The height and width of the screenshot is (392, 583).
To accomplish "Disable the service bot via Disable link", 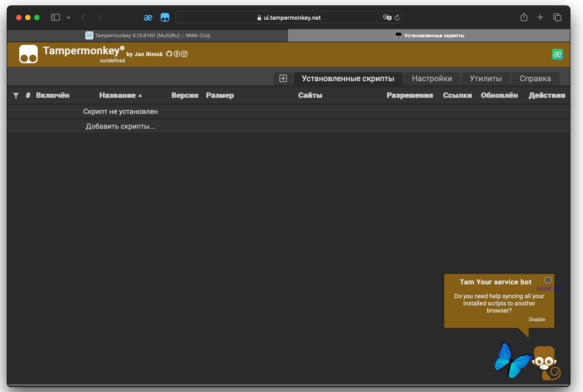I will pyautogui.click(x=537, y=319).
